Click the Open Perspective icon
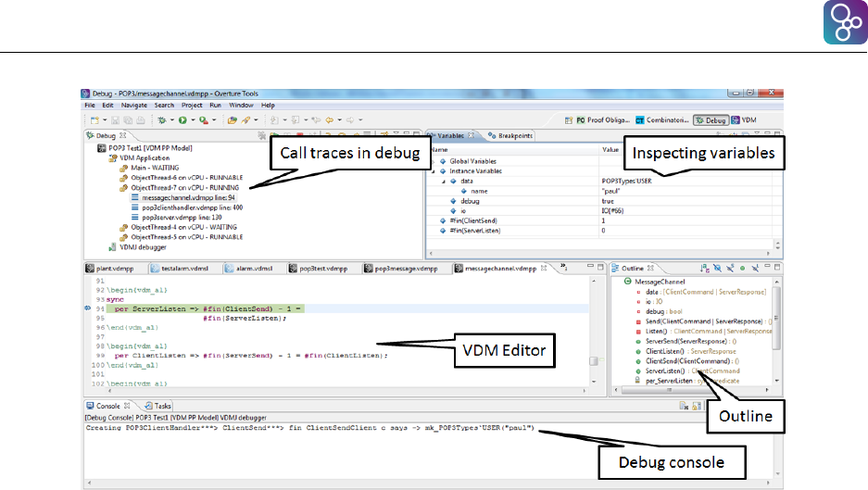 click(x=569, y=120)
